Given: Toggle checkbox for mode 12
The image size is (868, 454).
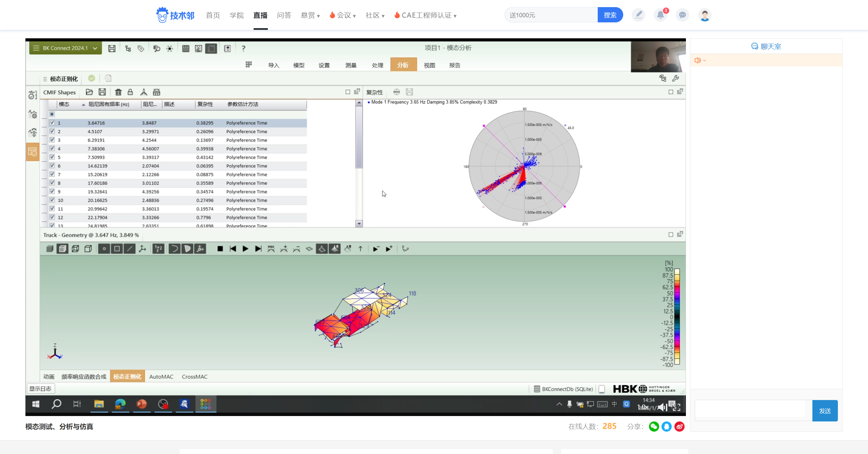Looking at the screenshot, I should click(x=52, y=217).
